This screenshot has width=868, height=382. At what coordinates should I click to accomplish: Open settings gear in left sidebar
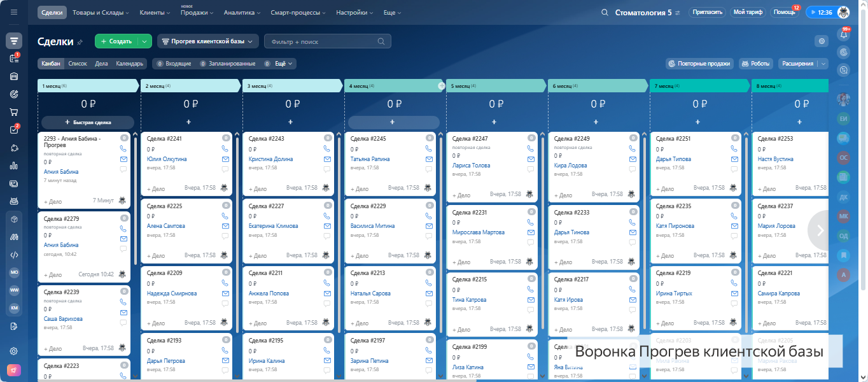coord(14,351)
